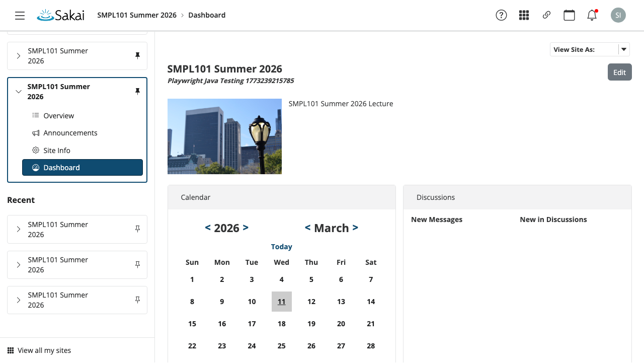Pin the first recent SMPL101 site
This screenshot has width=644, height=363.
(137, 229)
